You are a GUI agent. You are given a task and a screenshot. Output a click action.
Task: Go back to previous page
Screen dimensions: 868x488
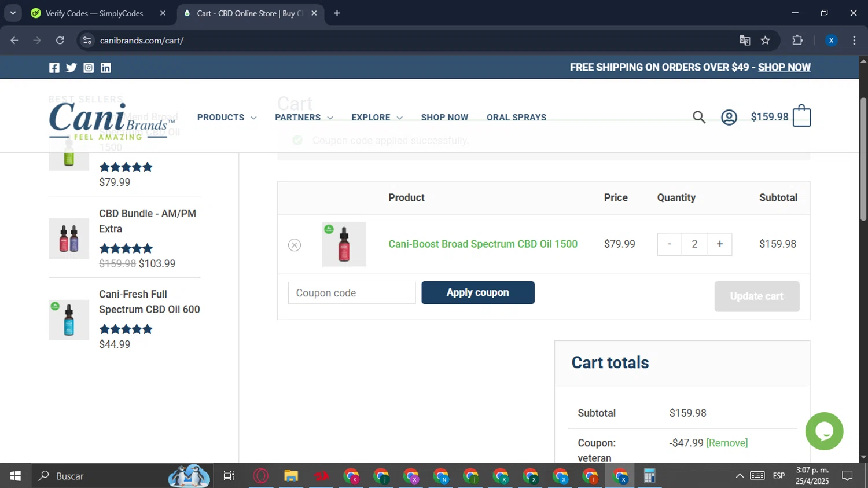(x=14, y=40)
